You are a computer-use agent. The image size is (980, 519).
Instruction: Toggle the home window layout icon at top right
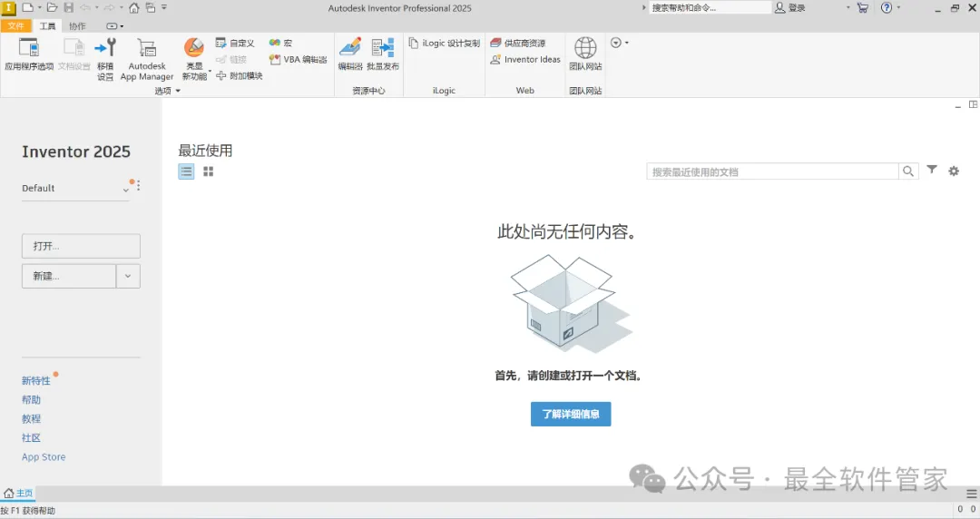point(973,104)
